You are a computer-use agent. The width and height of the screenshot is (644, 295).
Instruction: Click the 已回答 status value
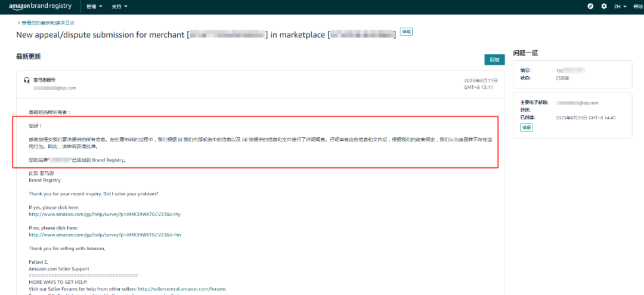(x=562, y=78)
